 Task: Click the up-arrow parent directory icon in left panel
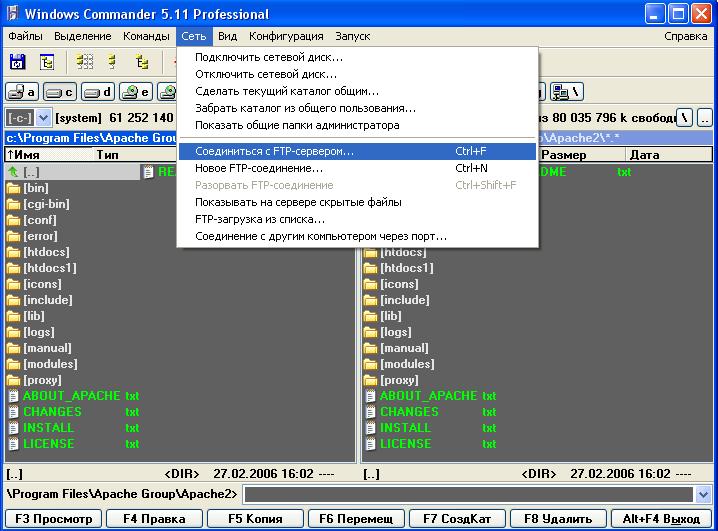[x=13, y=172]
